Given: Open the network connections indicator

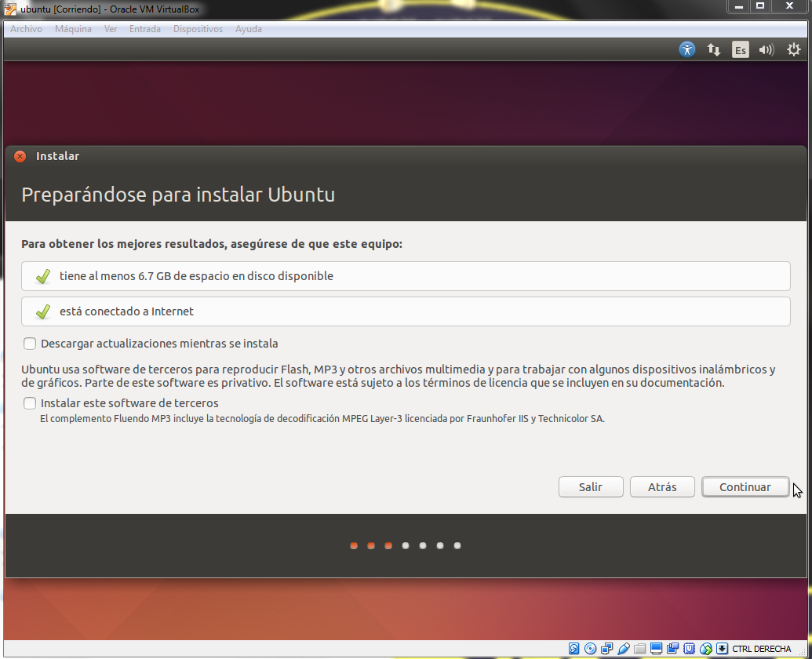Looking at the screenshot, I should (714, 49).
